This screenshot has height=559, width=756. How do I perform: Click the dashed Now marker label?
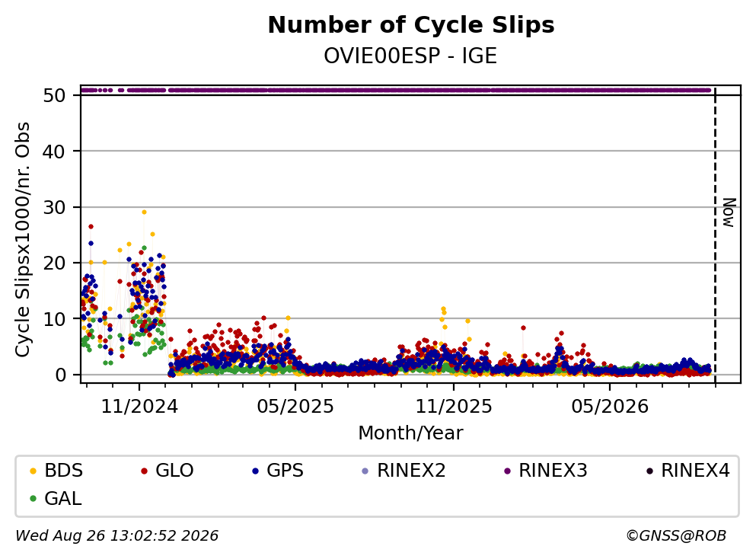(x=729, y=212)
